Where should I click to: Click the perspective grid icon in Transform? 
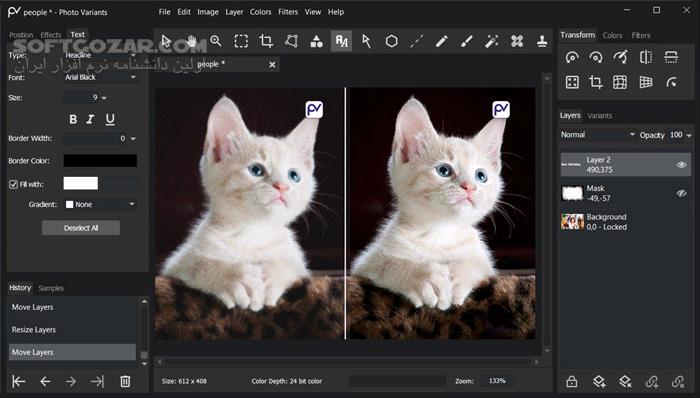click(x=646, y=82)
